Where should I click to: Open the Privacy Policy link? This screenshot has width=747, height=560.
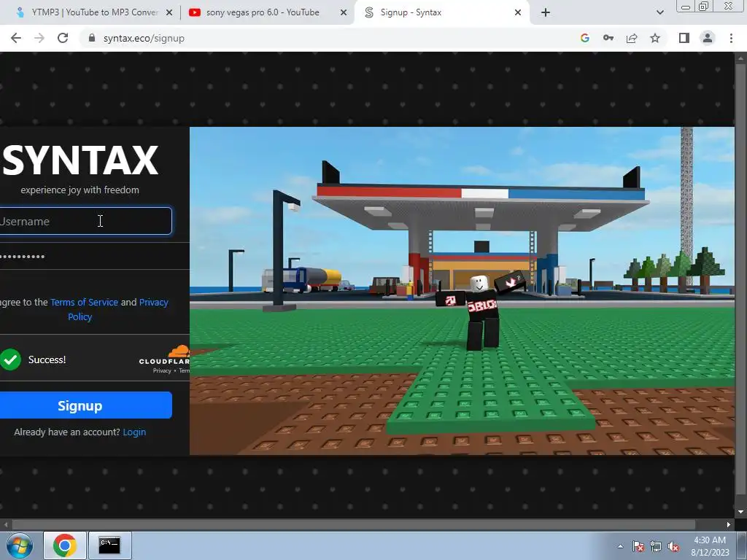pyautogui.click(x=117, y=309)
